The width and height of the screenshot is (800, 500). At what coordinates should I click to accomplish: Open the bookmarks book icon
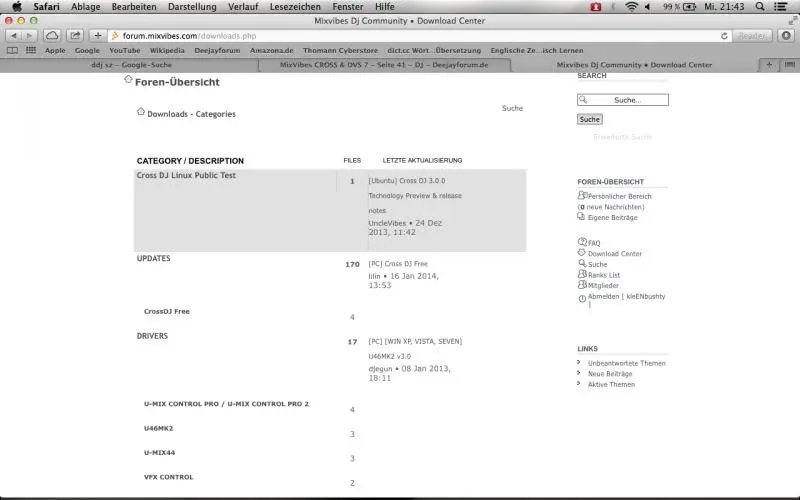(12, 50)
